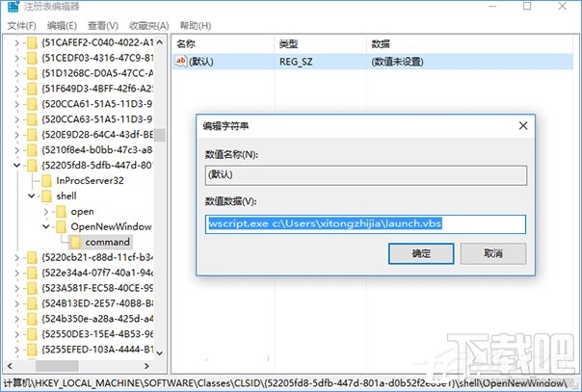582x392 pixels.
Task: Click folder icon of {523A581F-EC58-40CE key
Action: pyautogui.click(x=33, y=288)
